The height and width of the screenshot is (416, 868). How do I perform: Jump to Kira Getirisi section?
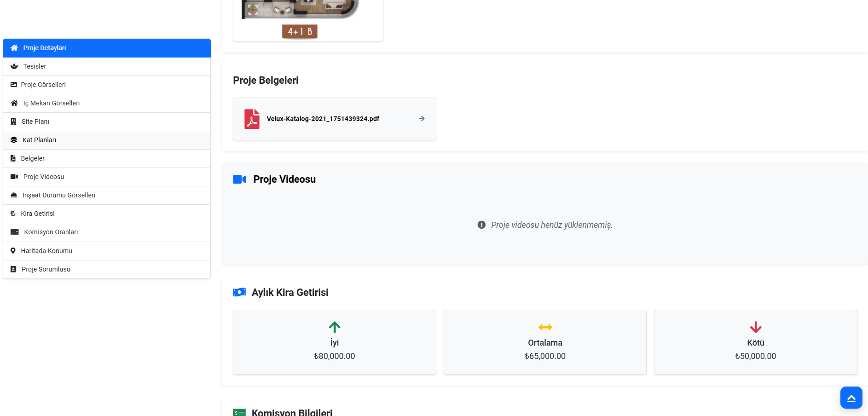coord(107,214)
